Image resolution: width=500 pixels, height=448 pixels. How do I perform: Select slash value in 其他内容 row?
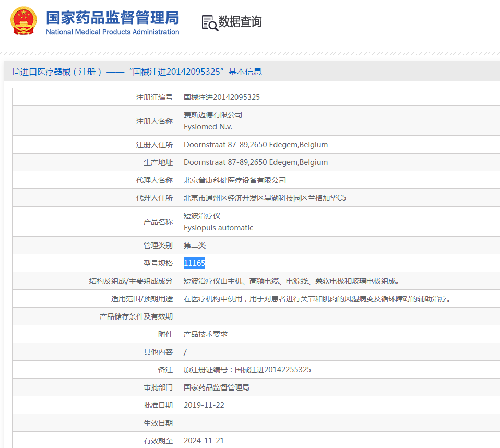(x=185, y=352)
